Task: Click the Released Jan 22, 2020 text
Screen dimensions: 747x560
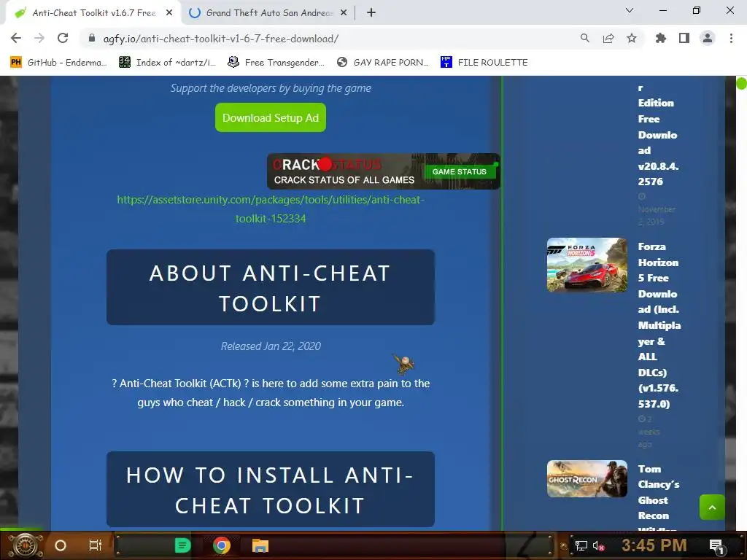Action: [271, 346]
